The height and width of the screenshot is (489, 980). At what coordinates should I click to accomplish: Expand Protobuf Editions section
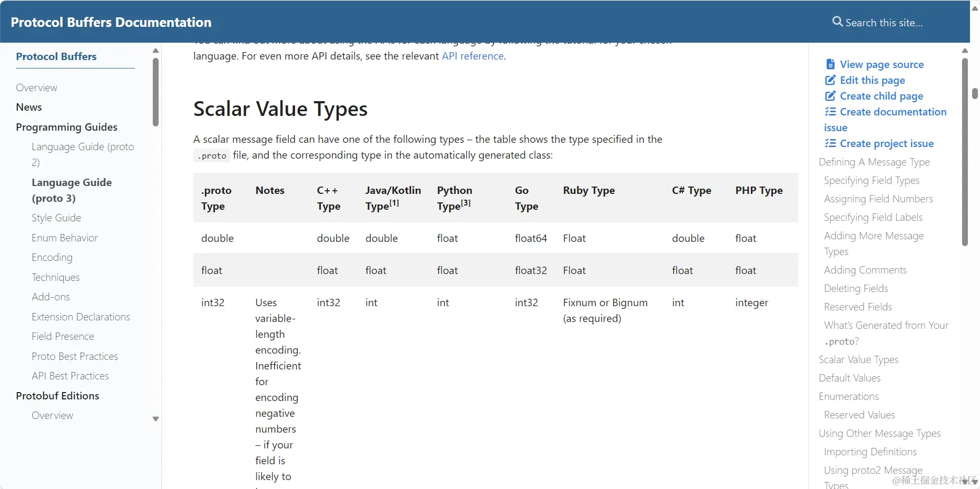pos(57,396)
